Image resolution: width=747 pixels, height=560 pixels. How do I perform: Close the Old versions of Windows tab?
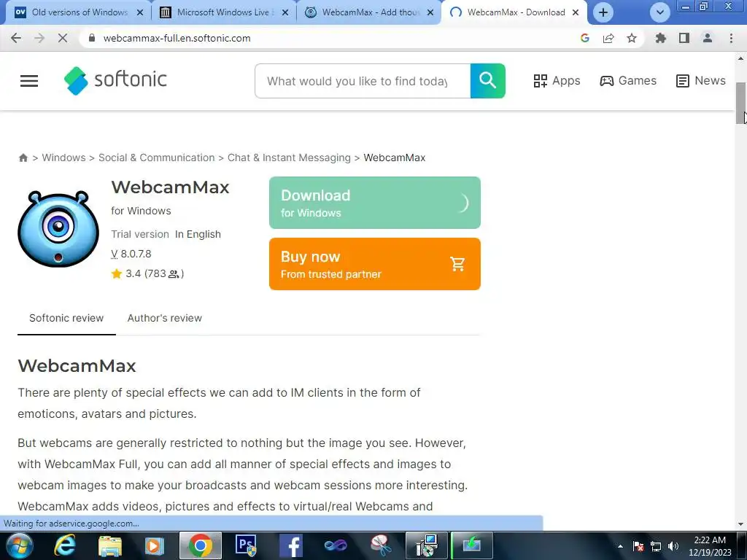click(140, 13)
